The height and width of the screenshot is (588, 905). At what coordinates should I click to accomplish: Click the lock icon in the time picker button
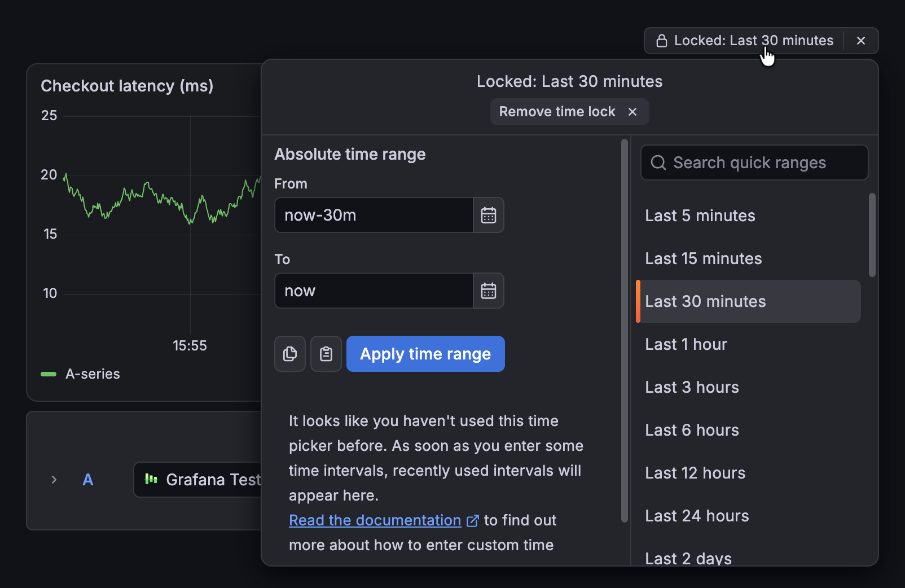[661, 41]
